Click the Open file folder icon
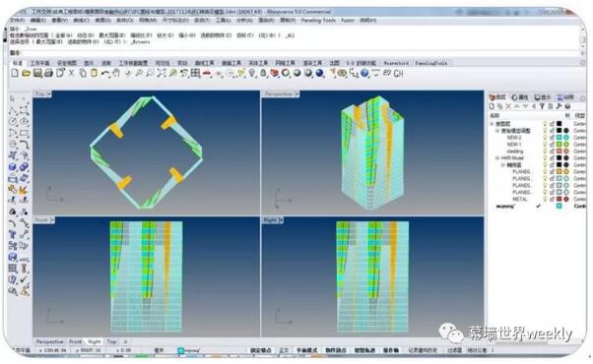The width and height of the screenshot is (593, 364). tap(26, 73)
